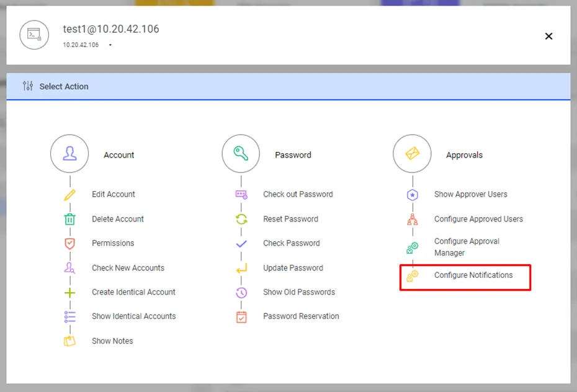
Task: Click the Password category key circle icon
Action: (241, 154)
